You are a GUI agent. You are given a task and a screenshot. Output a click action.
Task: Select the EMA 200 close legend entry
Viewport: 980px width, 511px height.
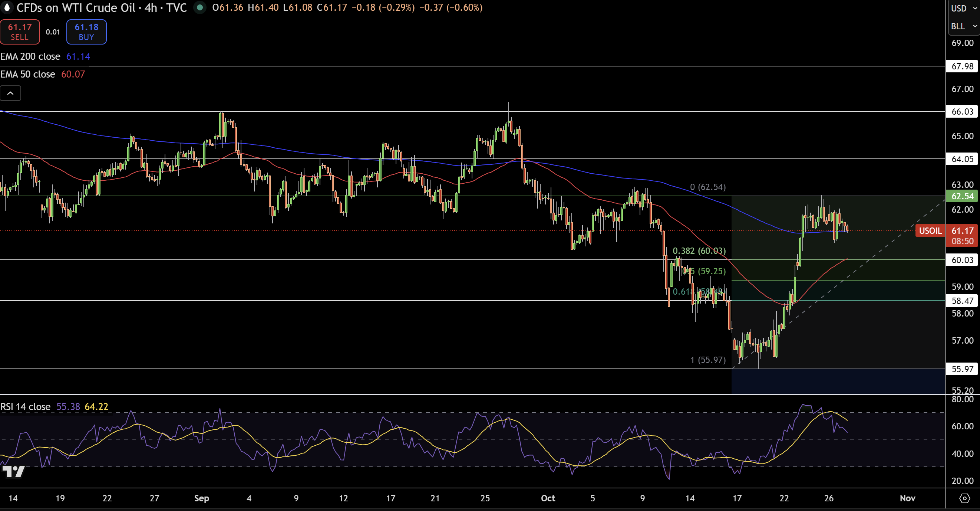[30, 56]
